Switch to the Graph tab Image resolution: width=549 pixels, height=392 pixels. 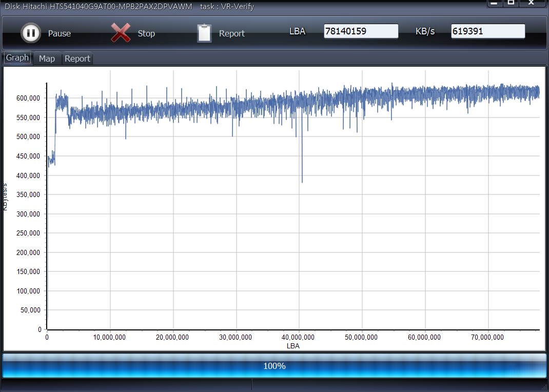pyautogui.click(x=17, y=58)
